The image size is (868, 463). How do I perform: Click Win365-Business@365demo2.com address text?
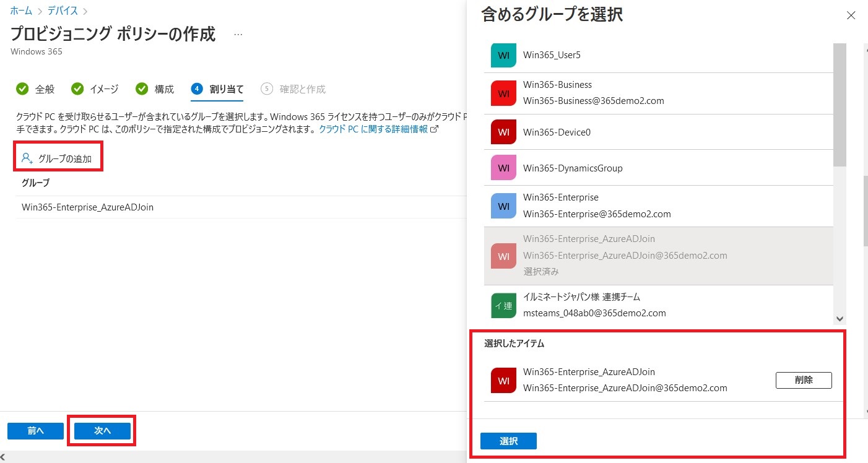click(x=593, y=101)
